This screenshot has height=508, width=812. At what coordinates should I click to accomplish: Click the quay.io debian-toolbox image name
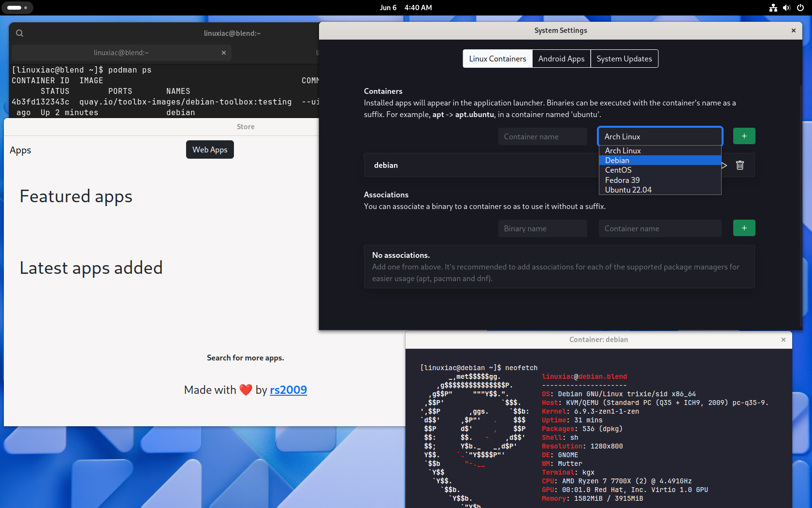186,102
